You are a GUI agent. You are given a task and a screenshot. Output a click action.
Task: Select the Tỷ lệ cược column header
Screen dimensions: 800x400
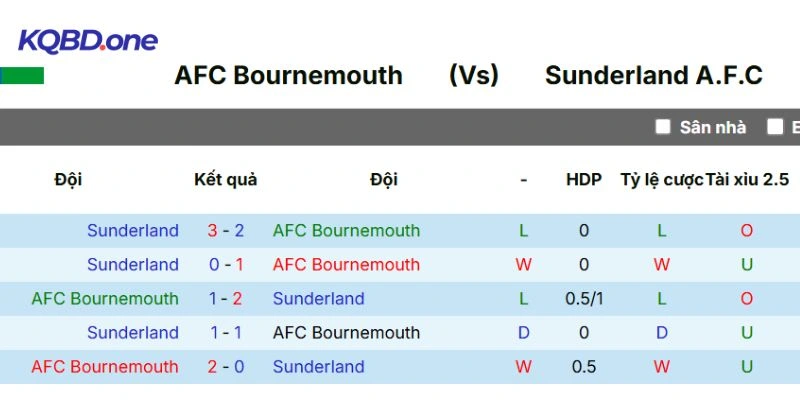point(662,180)
